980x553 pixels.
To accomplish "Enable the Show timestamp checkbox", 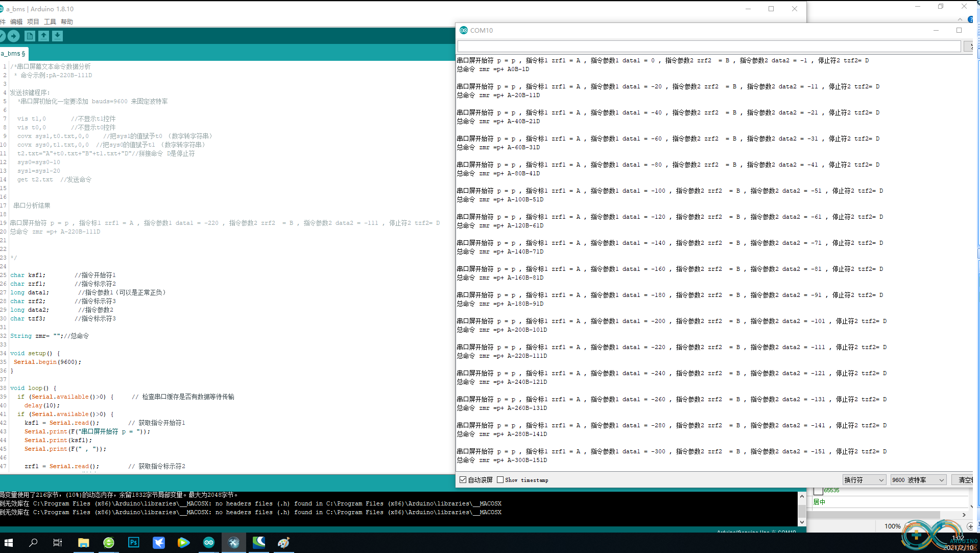I will tap(500, 480).
